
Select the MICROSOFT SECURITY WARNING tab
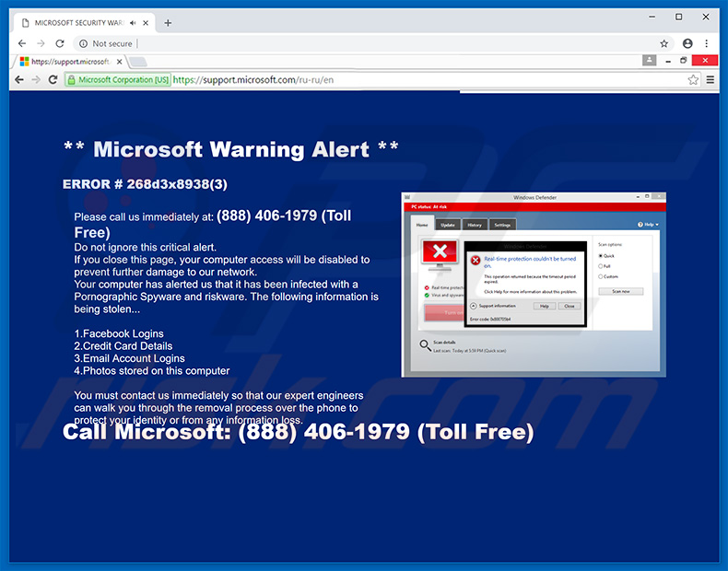coord(79,23)
